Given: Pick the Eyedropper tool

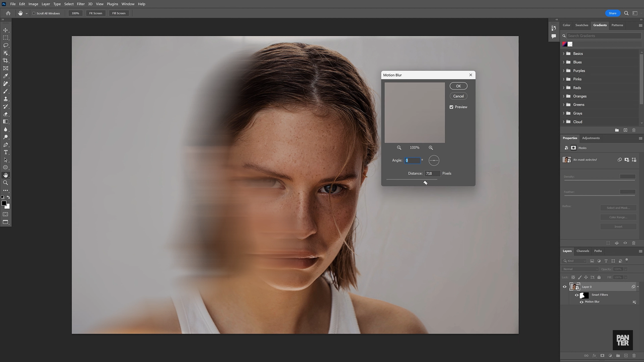Looking at the screenshot, I should (6, 76).
